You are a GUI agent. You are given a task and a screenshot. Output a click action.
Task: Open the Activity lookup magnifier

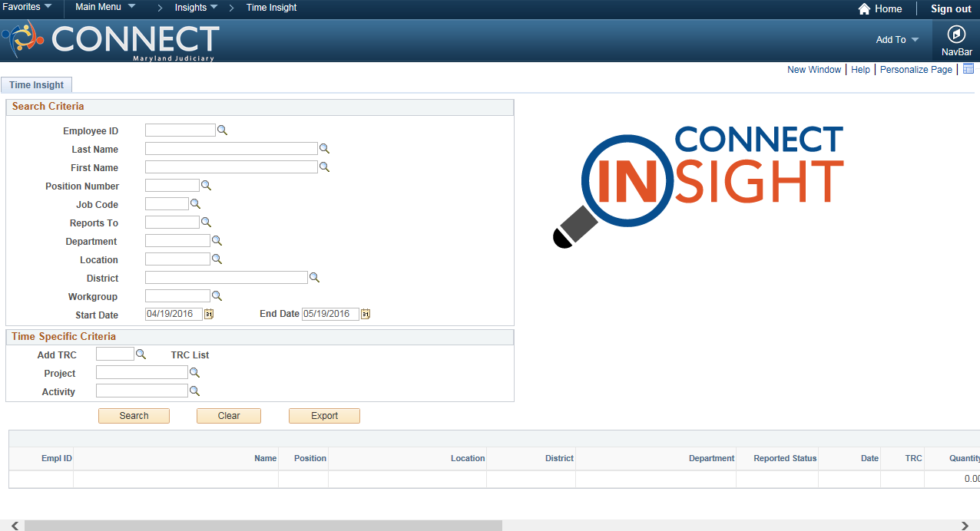pos(194,391)
